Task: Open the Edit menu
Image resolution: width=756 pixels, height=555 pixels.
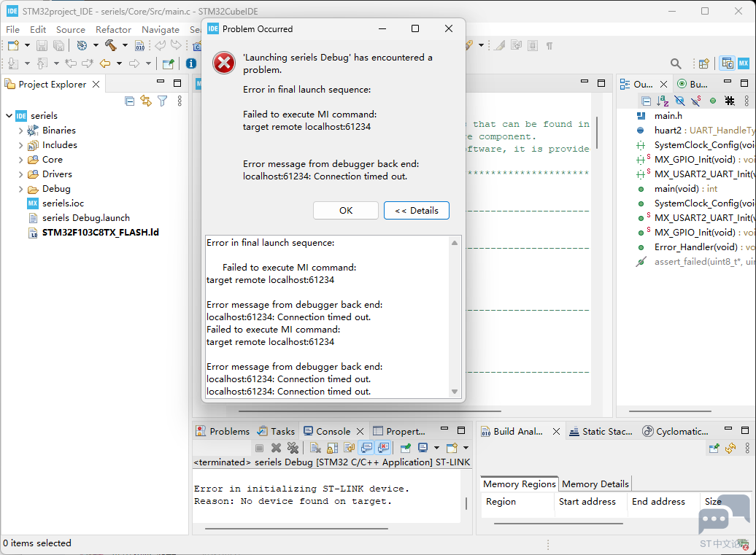Action: coord(38,29)
